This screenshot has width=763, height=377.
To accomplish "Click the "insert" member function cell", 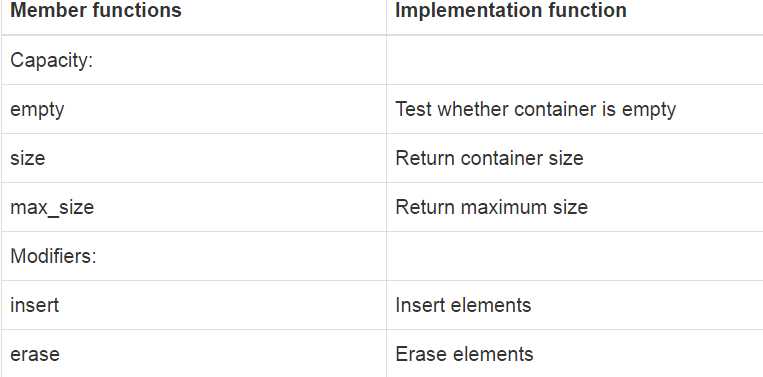I will (194, 305).
